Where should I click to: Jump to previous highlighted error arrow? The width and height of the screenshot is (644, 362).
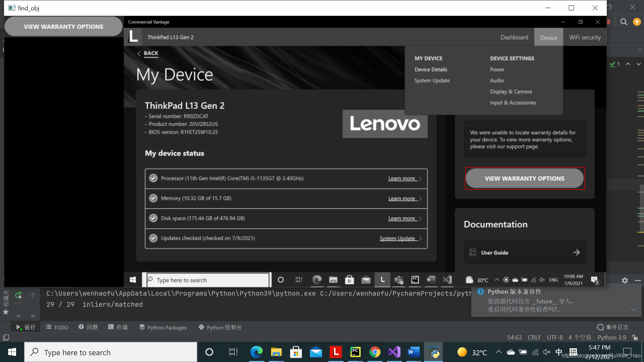click(x=628, y=64)
